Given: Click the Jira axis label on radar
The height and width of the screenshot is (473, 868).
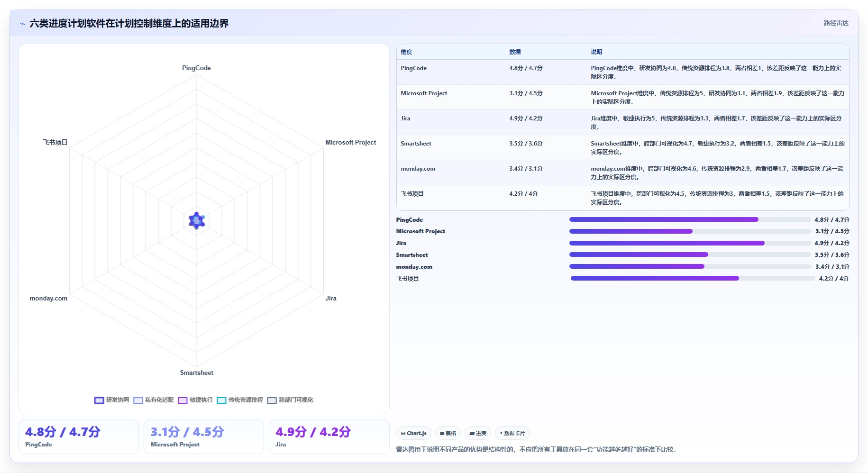Looking at the screenshot, I should click(x=331, y=298).
